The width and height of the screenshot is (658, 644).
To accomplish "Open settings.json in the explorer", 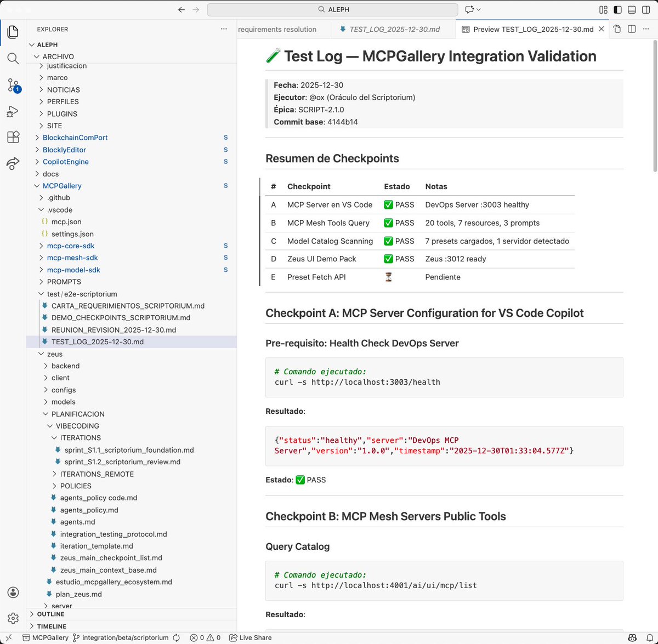I will (x=132, y=233).
